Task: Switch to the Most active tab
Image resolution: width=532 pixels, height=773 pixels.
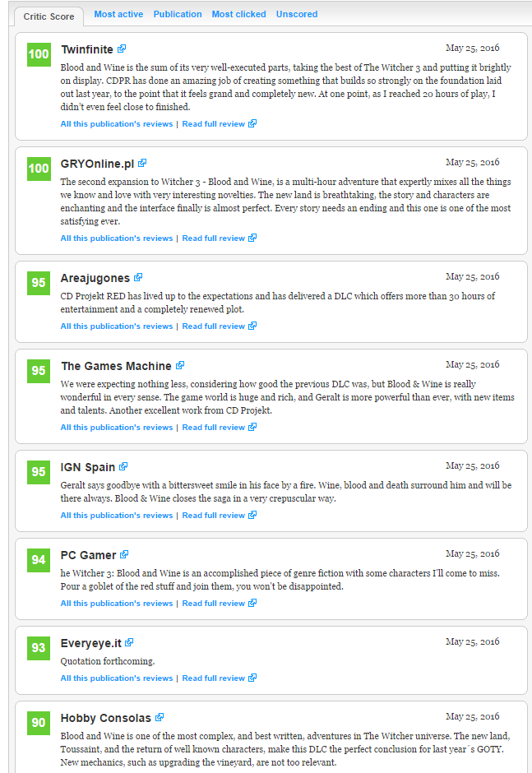Action: (x=118, y=14)
